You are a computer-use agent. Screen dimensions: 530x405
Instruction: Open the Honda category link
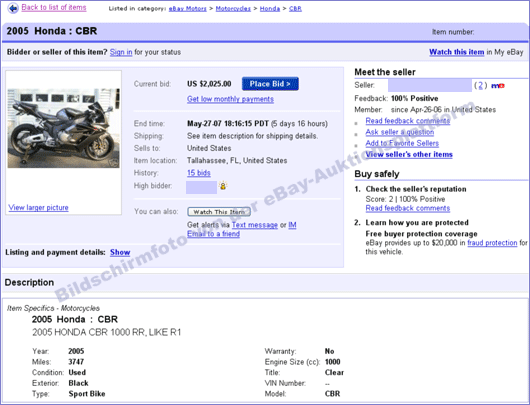pos(270,9)
